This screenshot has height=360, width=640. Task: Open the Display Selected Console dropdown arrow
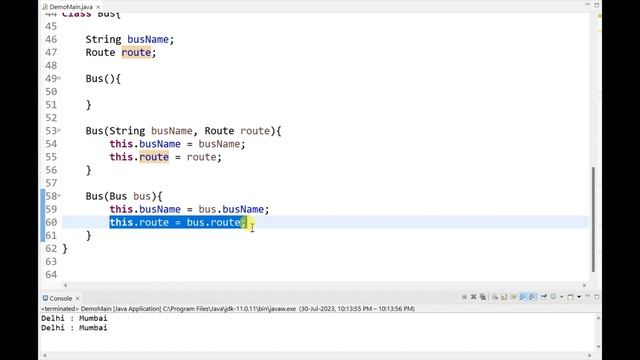point(562,297)
